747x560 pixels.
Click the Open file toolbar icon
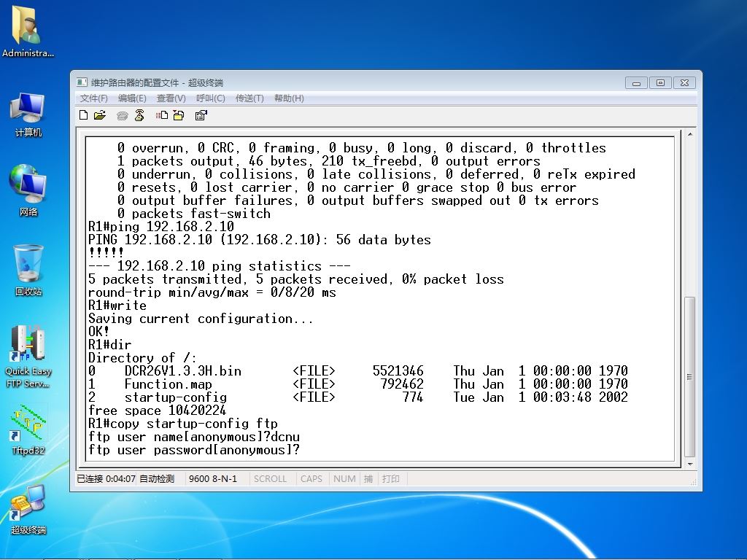pos(99,115)
